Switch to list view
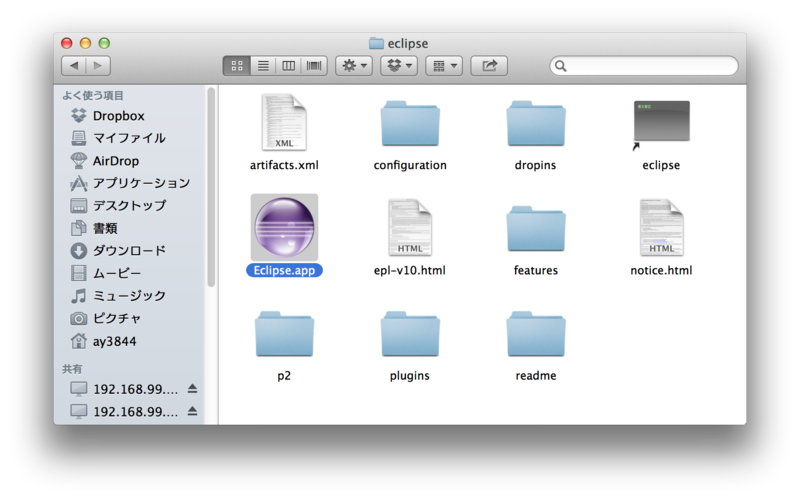The height and width of the screenshot is (499, 800). tap(263, 66)
